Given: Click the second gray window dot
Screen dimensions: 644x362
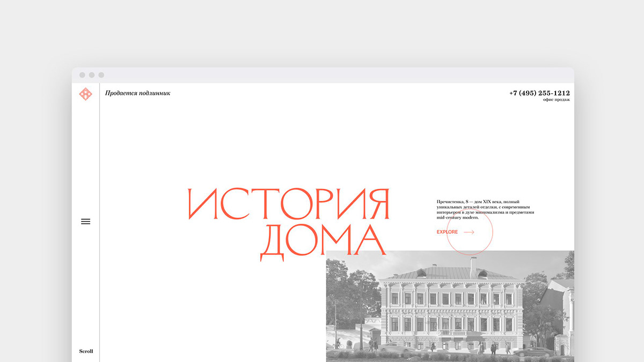Looking at the screenshot, I should click(92, 75).
